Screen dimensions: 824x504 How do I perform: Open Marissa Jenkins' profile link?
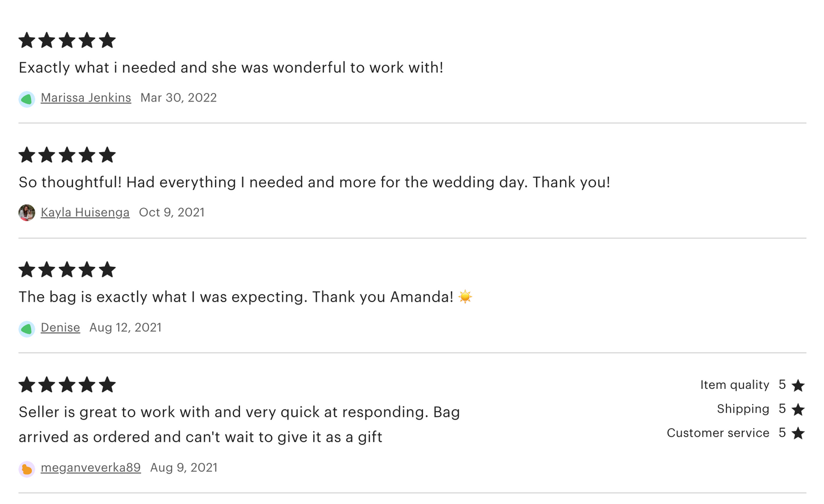[86, 98]
